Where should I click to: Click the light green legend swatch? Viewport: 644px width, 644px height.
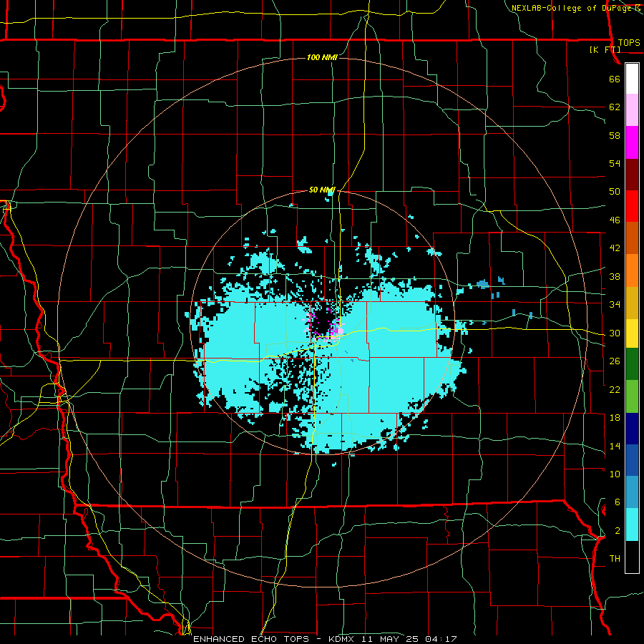(x=632, y=396)
